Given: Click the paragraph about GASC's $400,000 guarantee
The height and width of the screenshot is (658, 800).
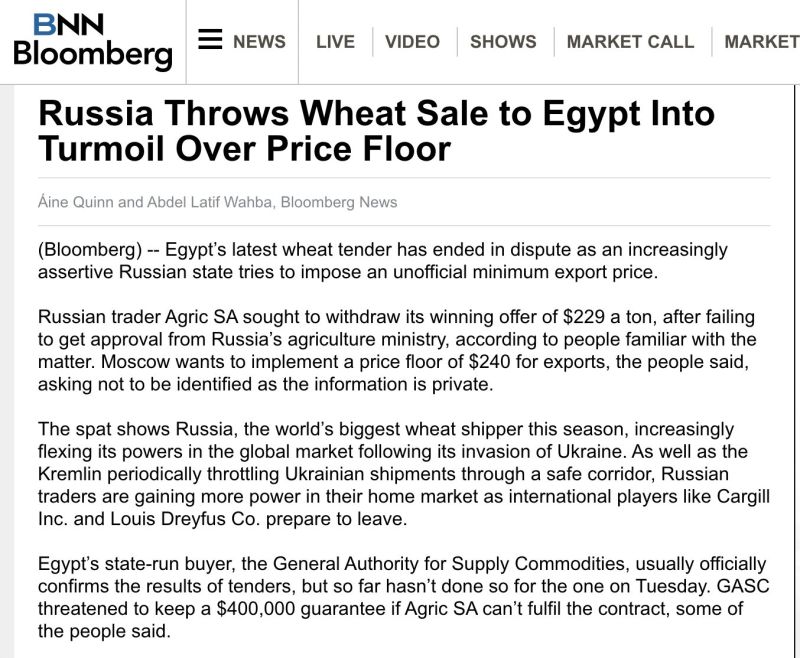Looking at the screenshot, I should (x=403, y=597).
